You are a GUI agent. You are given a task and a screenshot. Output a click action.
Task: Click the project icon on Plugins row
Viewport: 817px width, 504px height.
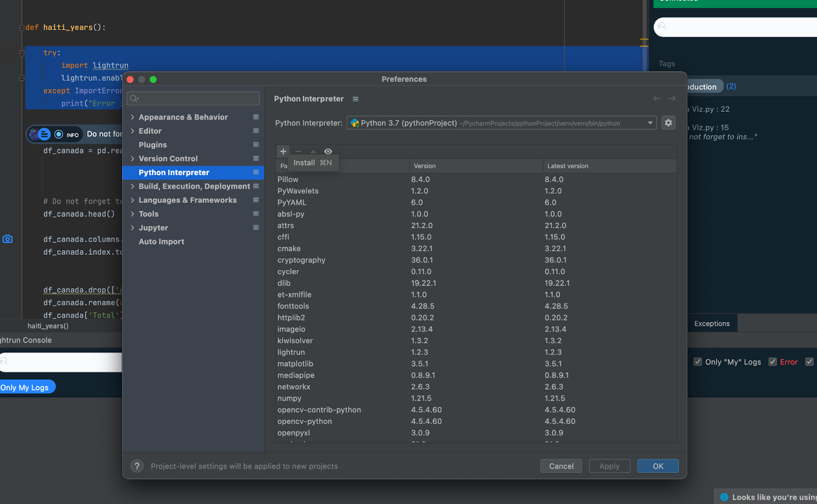256,145
